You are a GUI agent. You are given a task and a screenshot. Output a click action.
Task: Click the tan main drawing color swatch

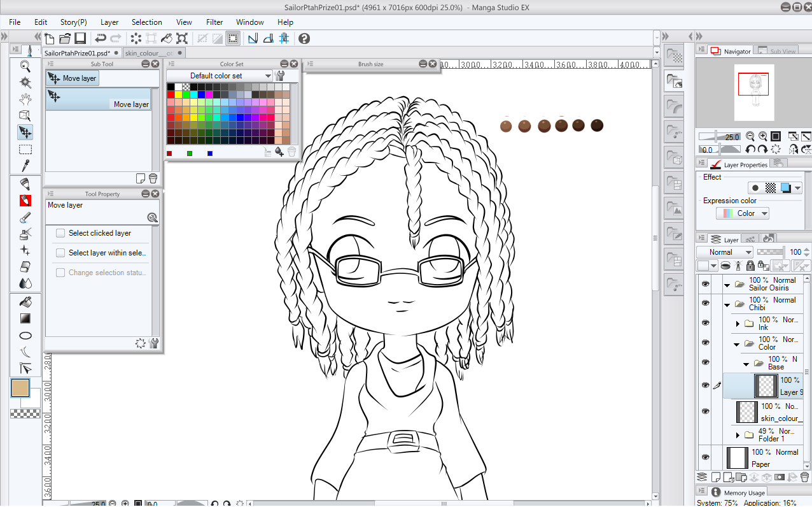point(20,388)
